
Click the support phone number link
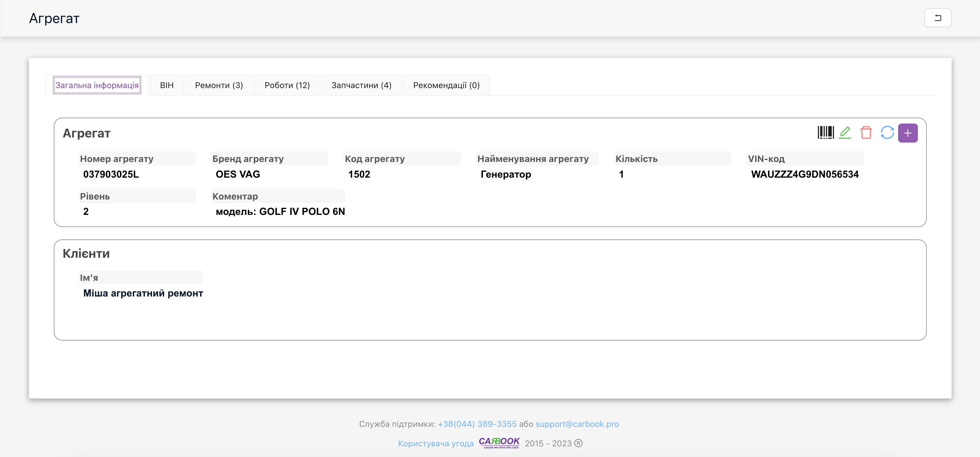click(x=477, y=424)
